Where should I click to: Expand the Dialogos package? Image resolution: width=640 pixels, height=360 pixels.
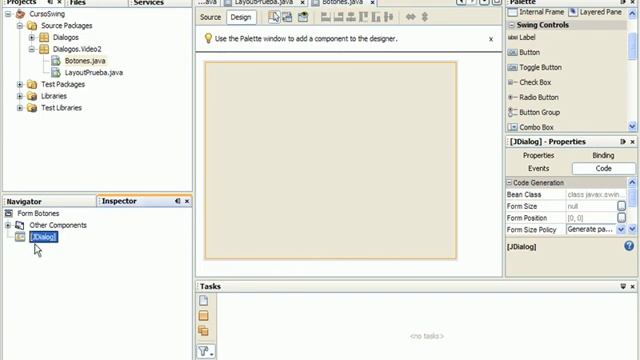click(31, 38)
